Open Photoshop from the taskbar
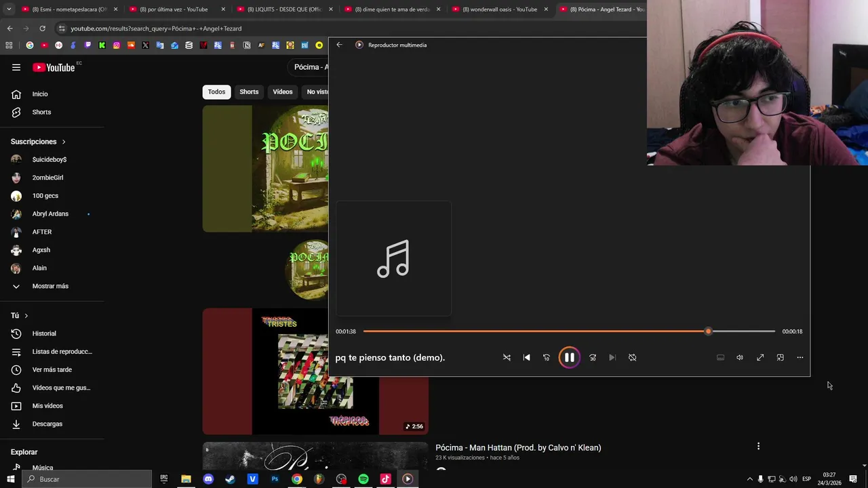The height and width of the screenshot is (488, 868). click(275, 479)
